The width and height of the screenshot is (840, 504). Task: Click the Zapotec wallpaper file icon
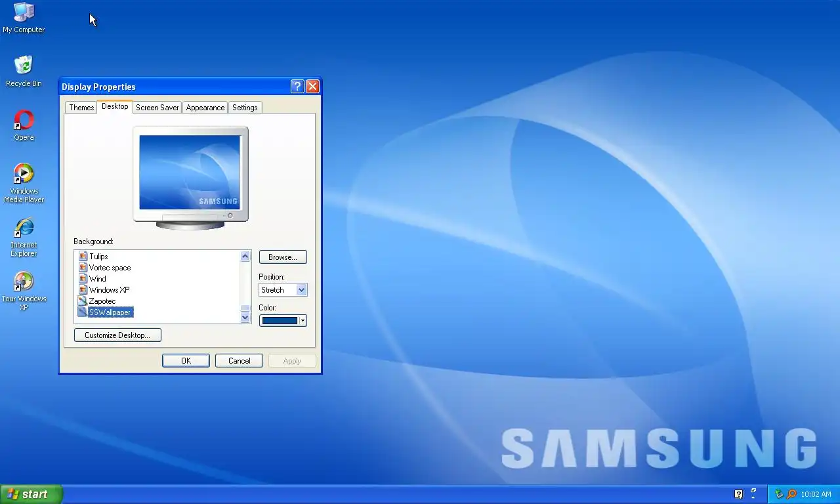click(x=83, y=301)
